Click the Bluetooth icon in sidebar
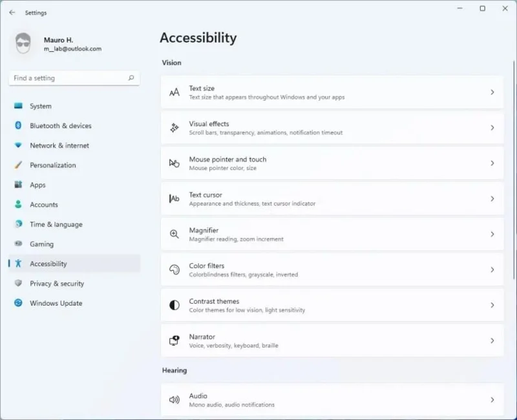The width and height of the screenshot is (517, 420). coord(18,125)
